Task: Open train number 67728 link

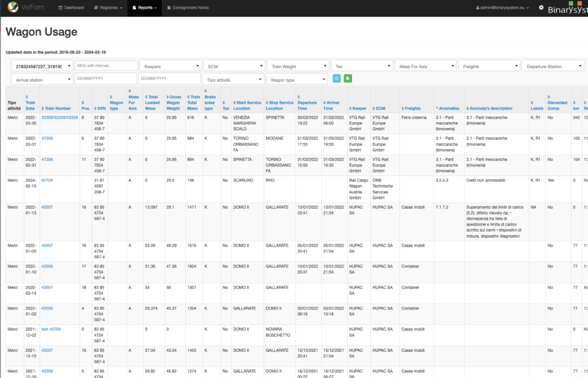Action: coord(47,180)
